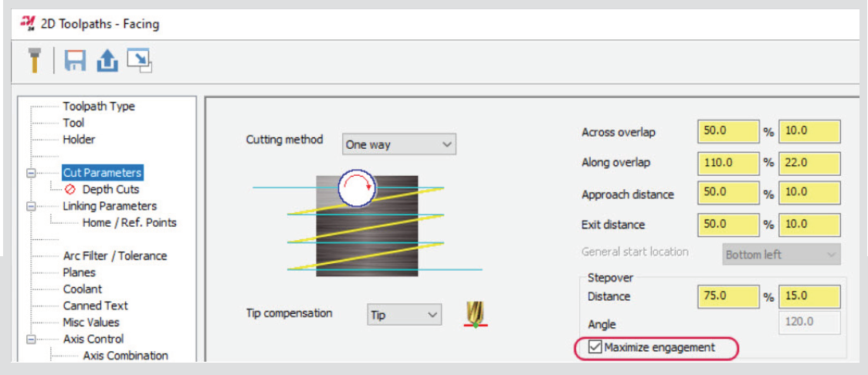Select Cut Parameters page
This screenshot has width=868, height=375.
click(102, 173)
